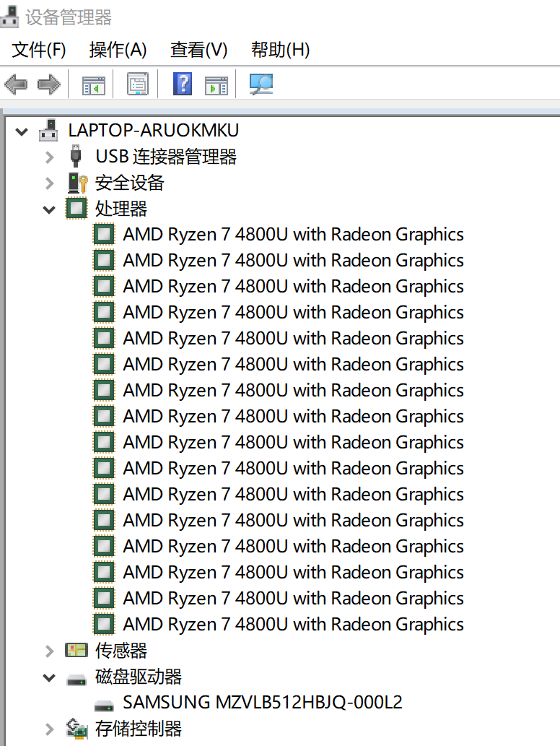The image size is (560, 746).
Task: Click the SAMSUNG MZVLB512HBJQ disk icon
Action: tap(104, 706)
